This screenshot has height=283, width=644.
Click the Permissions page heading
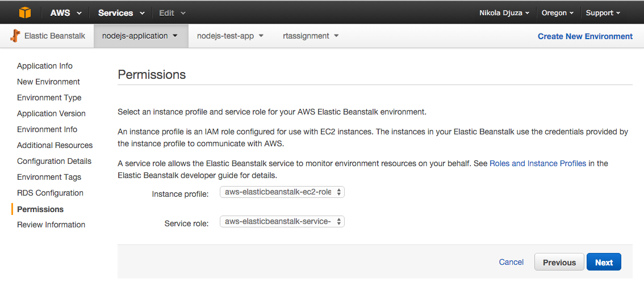[x=152, y=75]
